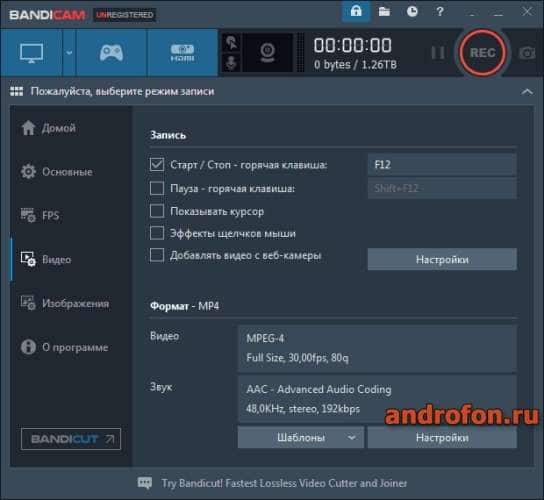Close the Bandicam window
544x500 pixels.
point(527,12)
